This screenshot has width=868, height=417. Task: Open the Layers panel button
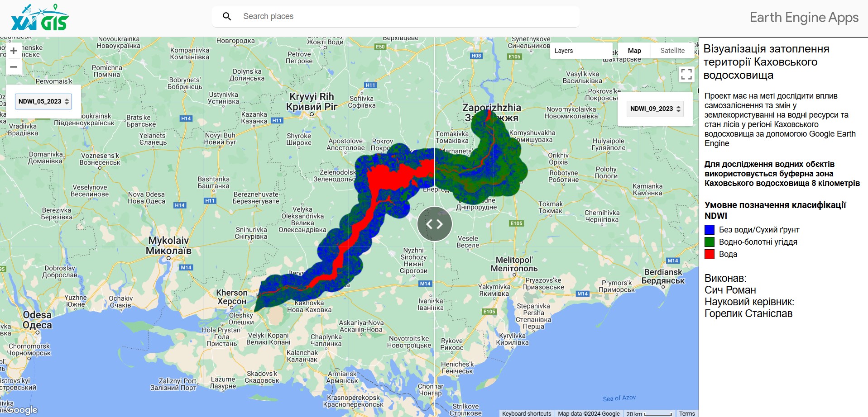pos(581,51)
